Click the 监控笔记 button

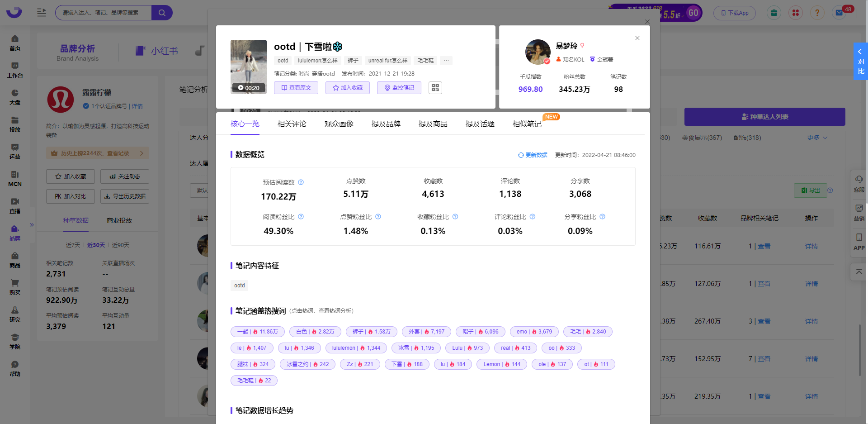click(399, 88)
